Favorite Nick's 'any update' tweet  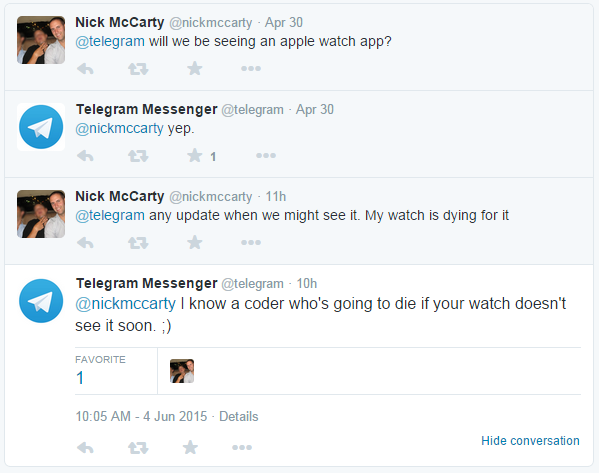(x=194, y=242)
